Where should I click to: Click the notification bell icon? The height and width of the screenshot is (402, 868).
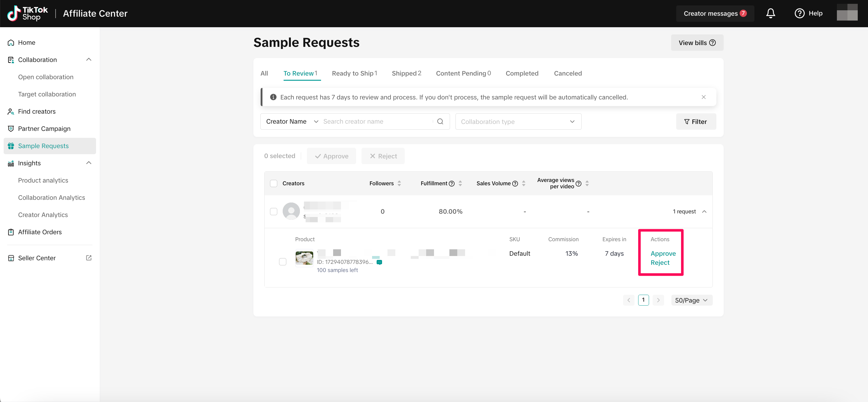pos(770,14)
